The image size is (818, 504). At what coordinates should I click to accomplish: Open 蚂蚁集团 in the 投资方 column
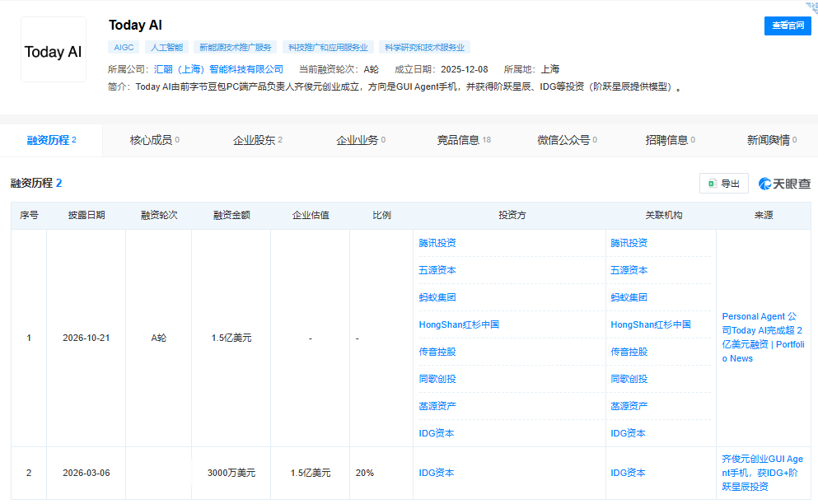[x=437, y=297]
